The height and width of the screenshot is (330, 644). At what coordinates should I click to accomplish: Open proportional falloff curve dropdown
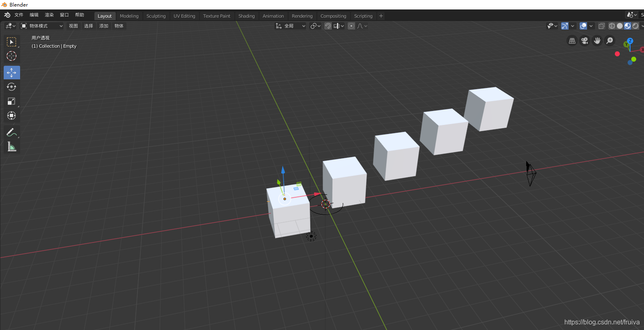point(362,26)
